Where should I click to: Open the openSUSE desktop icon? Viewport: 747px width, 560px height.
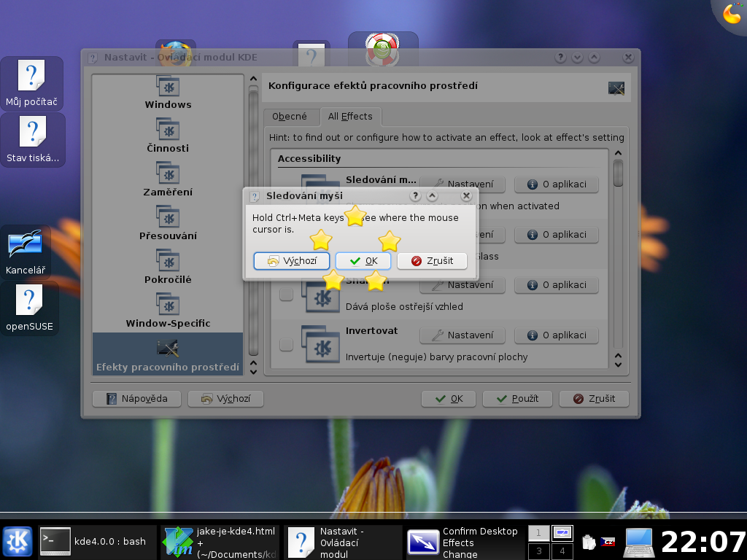[29, 308]
